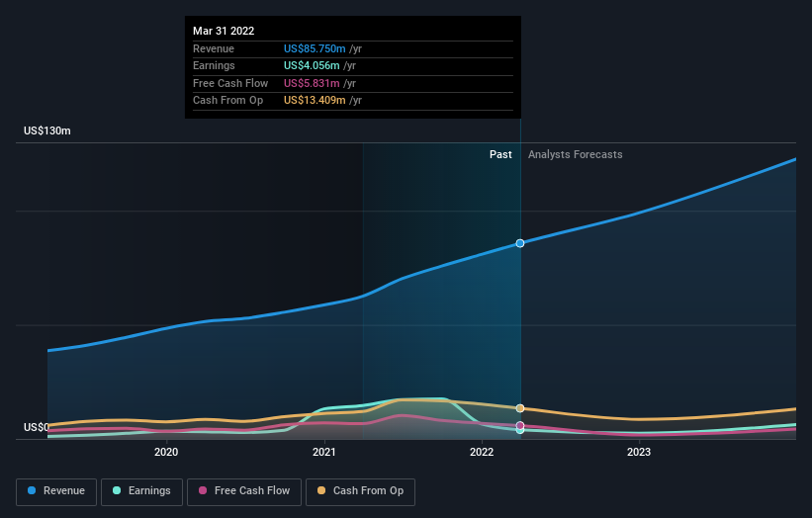Hide Free Cash Flow via legend
Image resolution: width=812 pixels, height=518 pixels.
pos(244,491)
